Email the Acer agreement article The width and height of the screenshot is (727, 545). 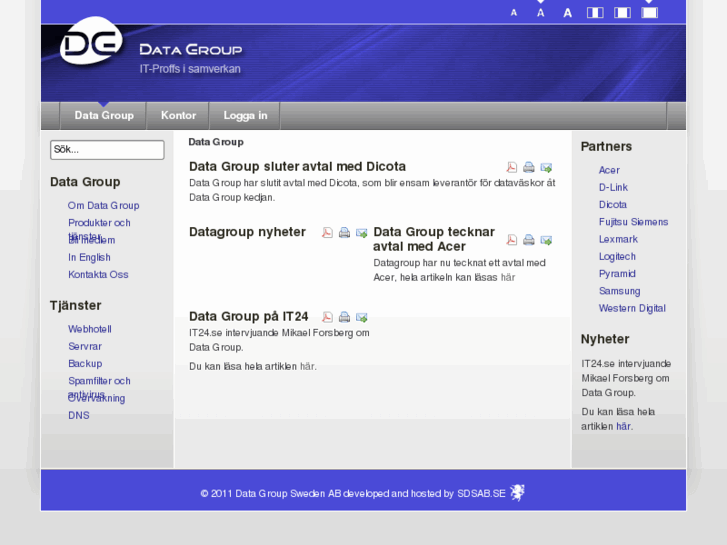(546, 240)
